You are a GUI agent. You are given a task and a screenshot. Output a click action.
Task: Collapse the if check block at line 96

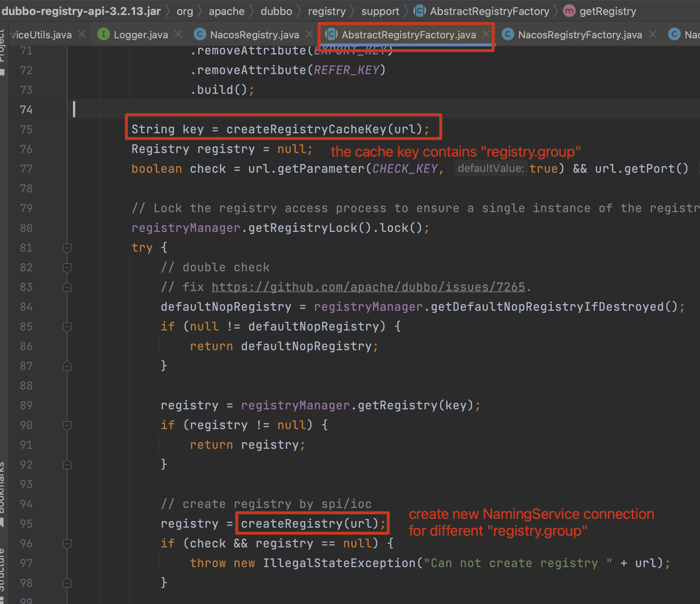(x=67, y=544)
